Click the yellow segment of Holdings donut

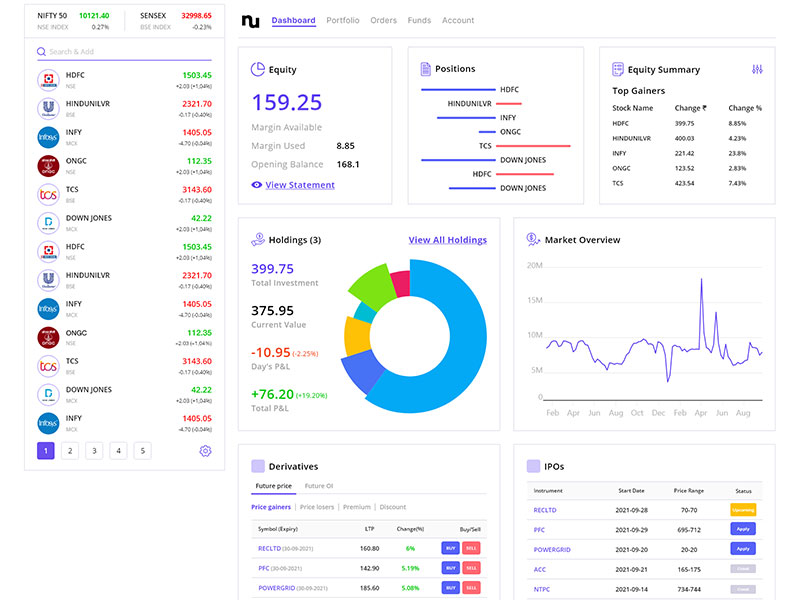357,336
